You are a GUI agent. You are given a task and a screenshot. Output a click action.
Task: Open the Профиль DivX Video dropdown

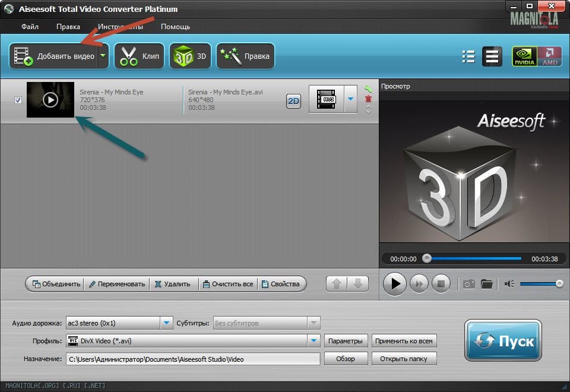(x=313, y=341)
